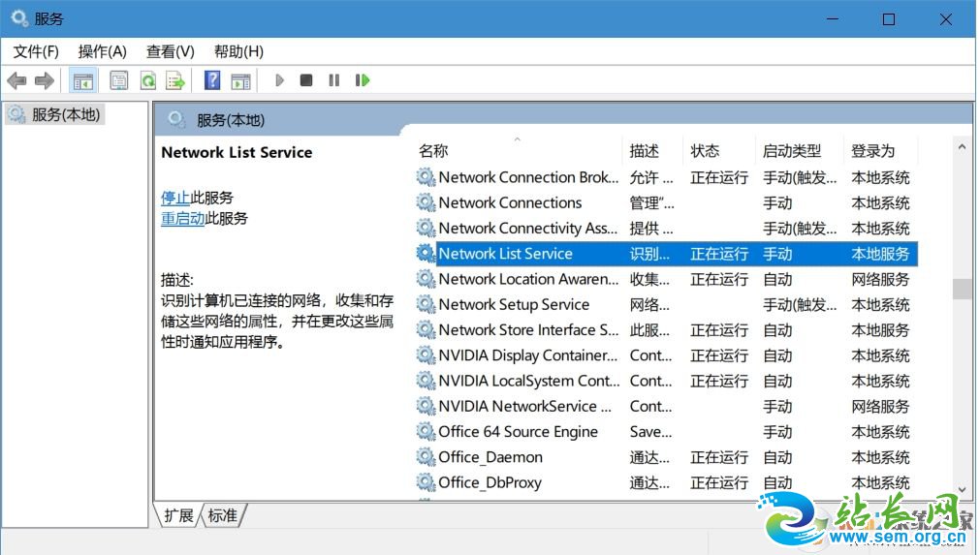Viewport: 980px width, 555px height.
Task: Click 正在运行 status of Office_Daemon row
Action: (x=719, y=457)
